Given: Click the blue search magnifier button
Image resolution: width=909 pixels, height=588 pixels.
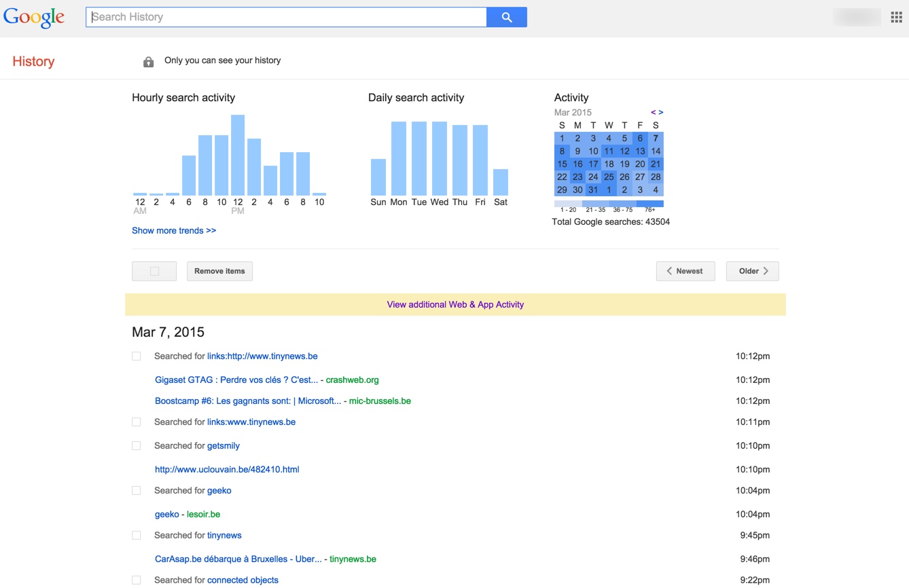Looking at the screenshot, I should click(506, 17).
